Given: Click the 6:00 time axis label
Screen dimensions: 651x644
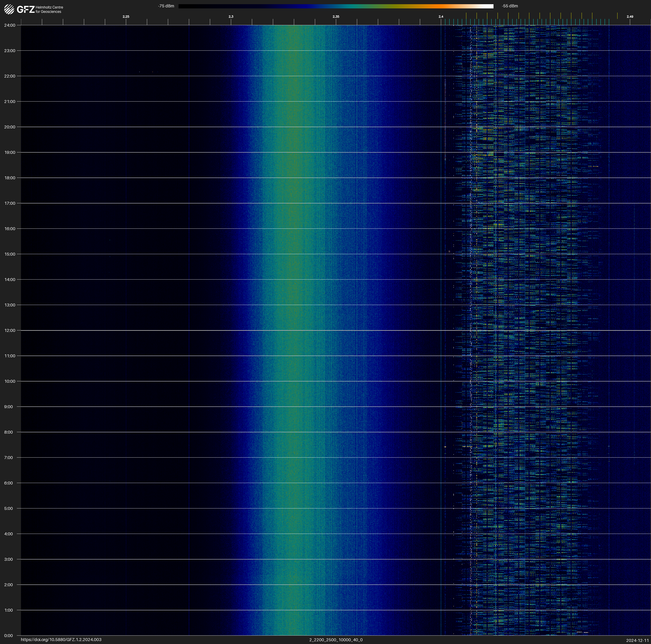Looking at the screenshot, I should [x=8, y=483].
